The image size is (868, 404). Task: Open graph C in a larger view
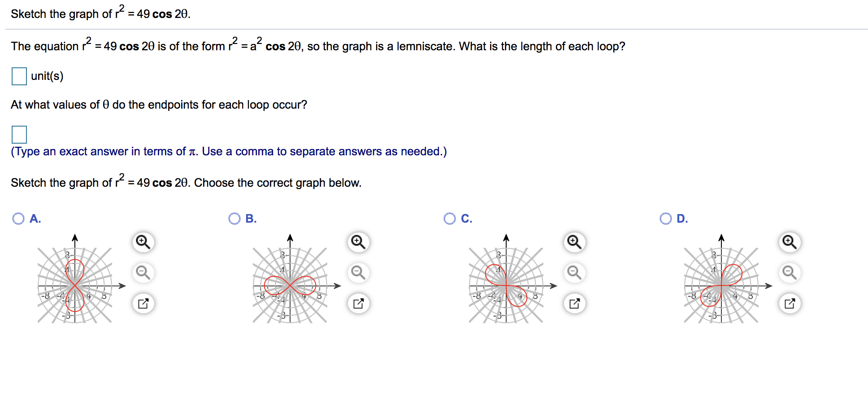(574, 303)
